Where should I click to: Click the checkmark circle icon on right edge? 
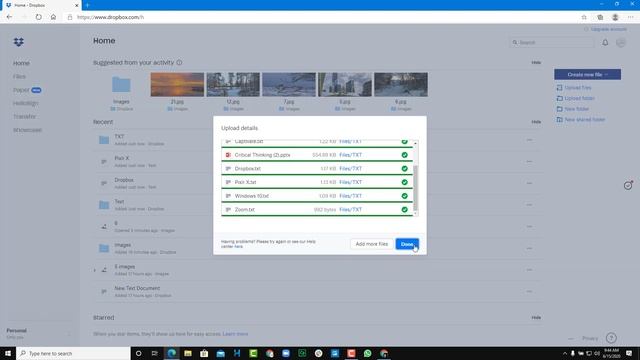click(x=628, y=186)
